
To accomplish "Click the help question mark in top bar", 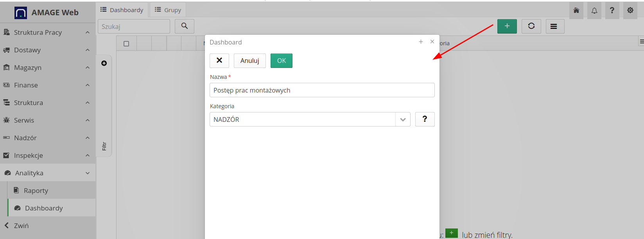I will (x=612, y=11).
